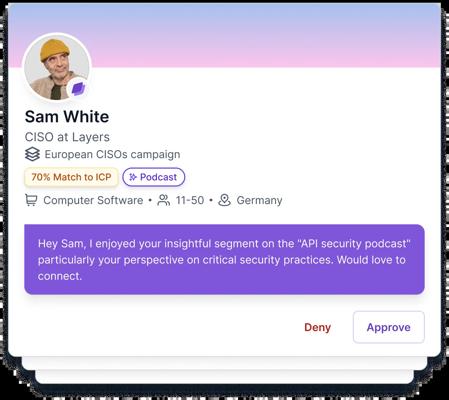The height and width of the screenshot is (400, 449).
Task: Click the Approve button
Action: tap(389, 327)
